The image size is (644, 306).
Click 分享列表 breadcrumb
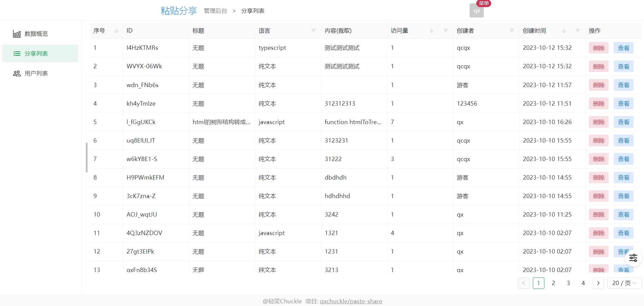253,11
